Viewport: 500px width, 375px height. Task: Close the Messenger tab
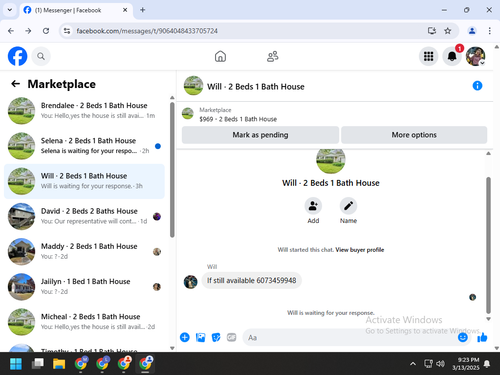click(x=125, y=10)
